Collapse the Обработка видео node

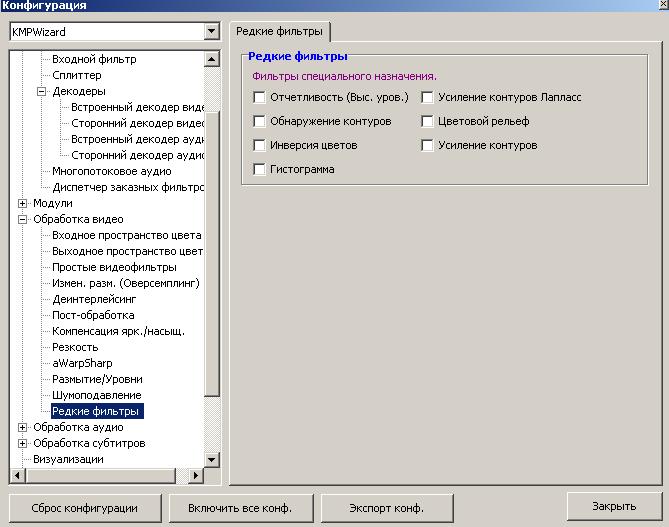[23, 219]
